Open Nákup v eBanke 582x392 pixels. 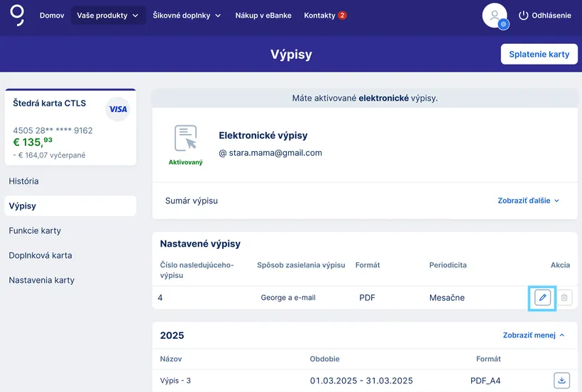coord(263,15)
